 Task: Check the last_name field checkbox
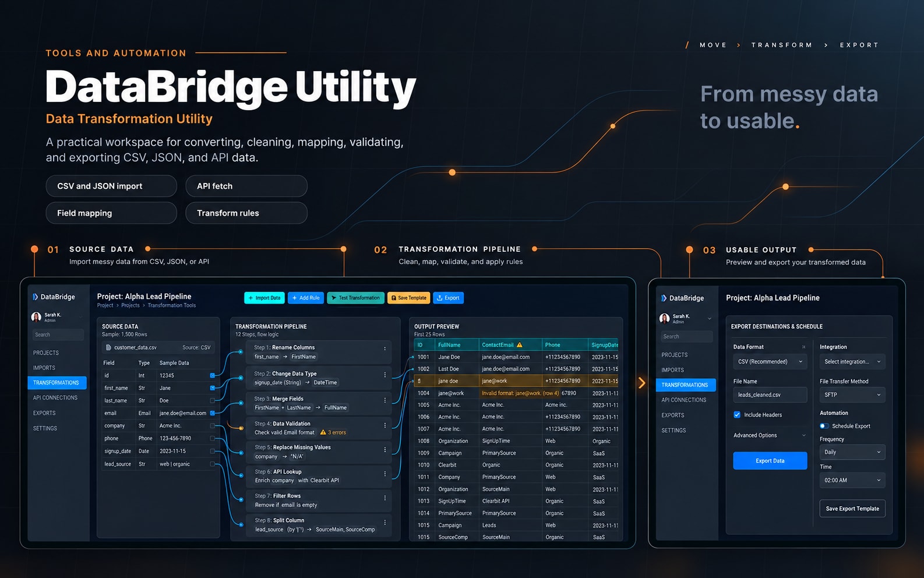pos(212,400)
